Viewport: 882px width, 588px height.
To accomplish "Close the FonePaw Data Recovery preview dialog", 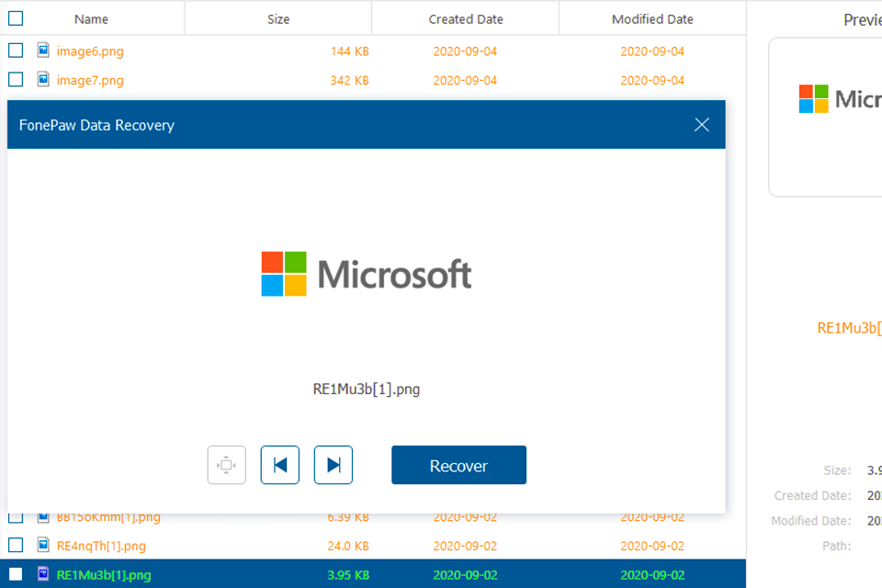I will coord(701,125).
